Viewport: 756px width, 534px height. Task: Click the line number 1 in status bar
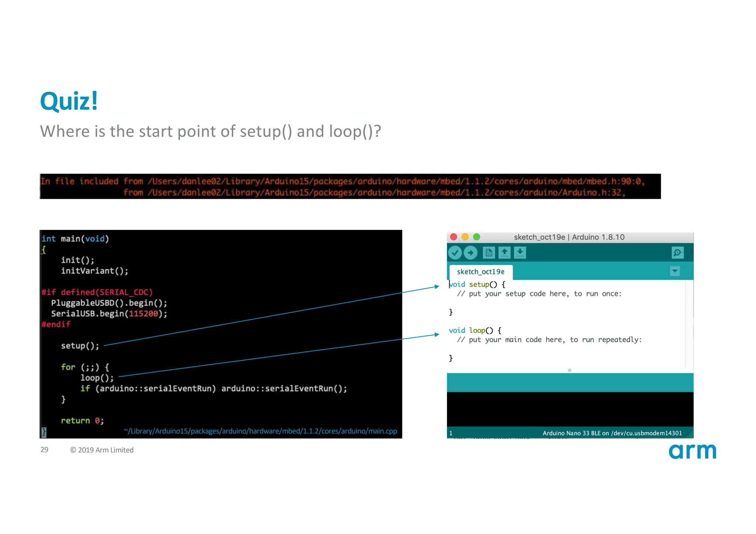(451, 433)
